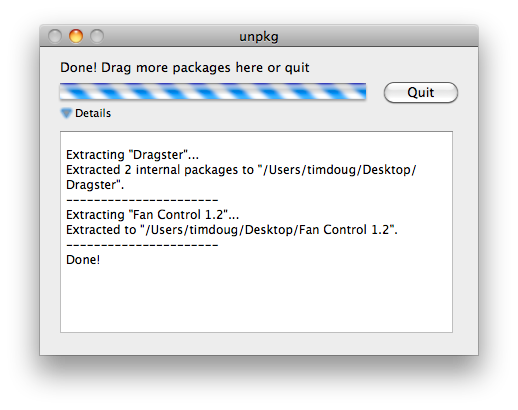
Task: Click the Details label text
Action: point(93,113)
